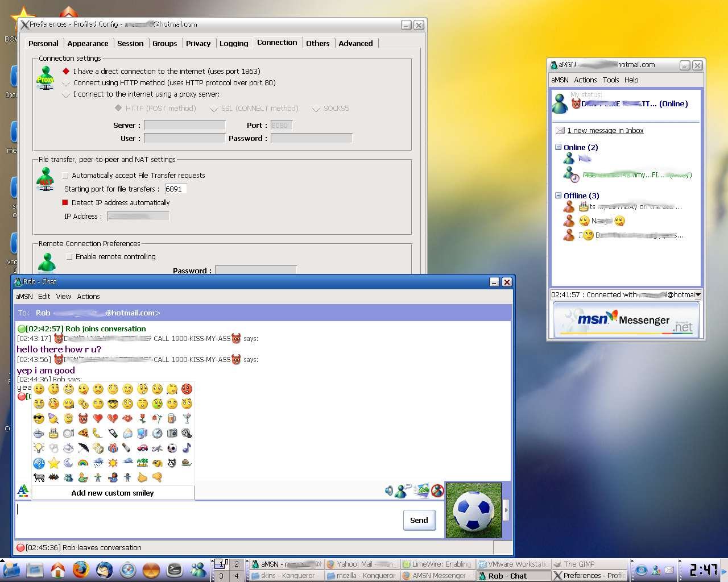Block the contact using the block icon
This screenshot has width=728, height=582.
tap(437, 490)
